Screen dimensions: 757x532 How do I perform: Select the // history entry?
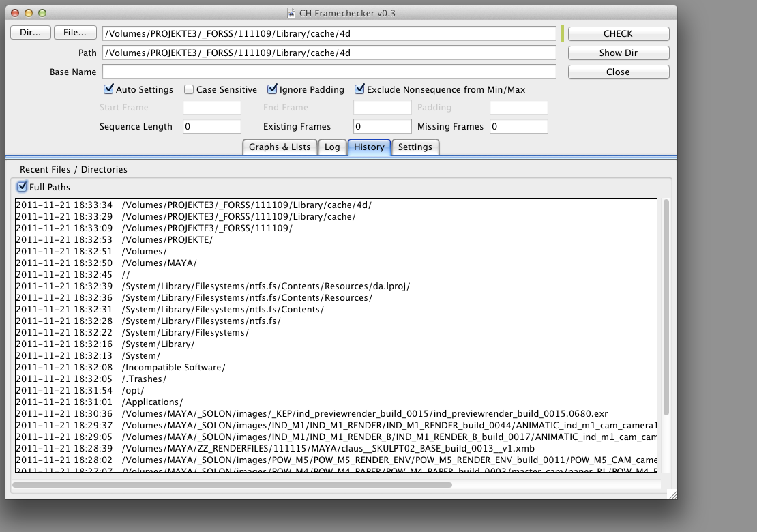point(336,275)
